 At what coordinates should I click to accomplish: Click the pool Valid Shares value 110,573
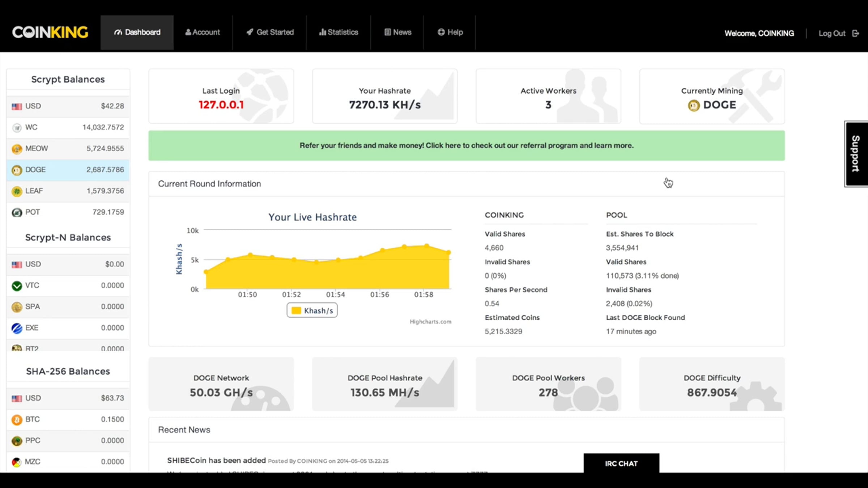tap(643, 276)
